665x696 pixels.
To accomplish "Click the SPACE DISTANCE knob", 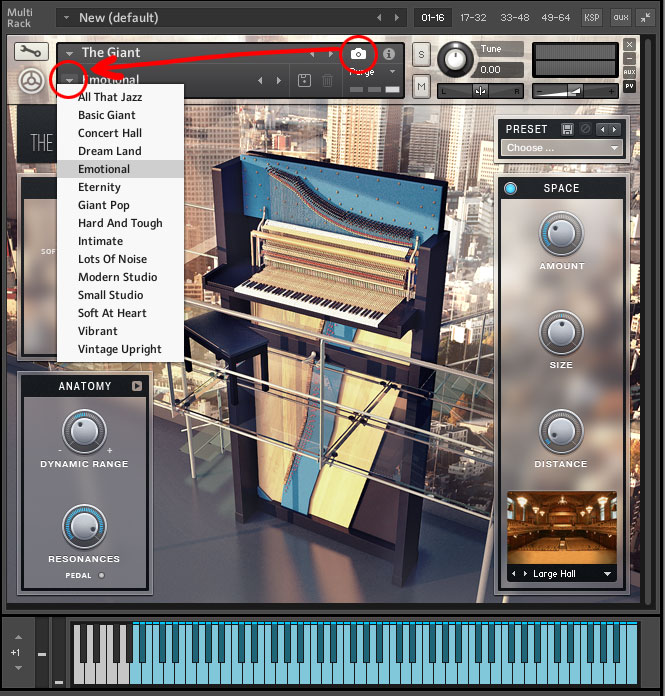I will point(561,431).
